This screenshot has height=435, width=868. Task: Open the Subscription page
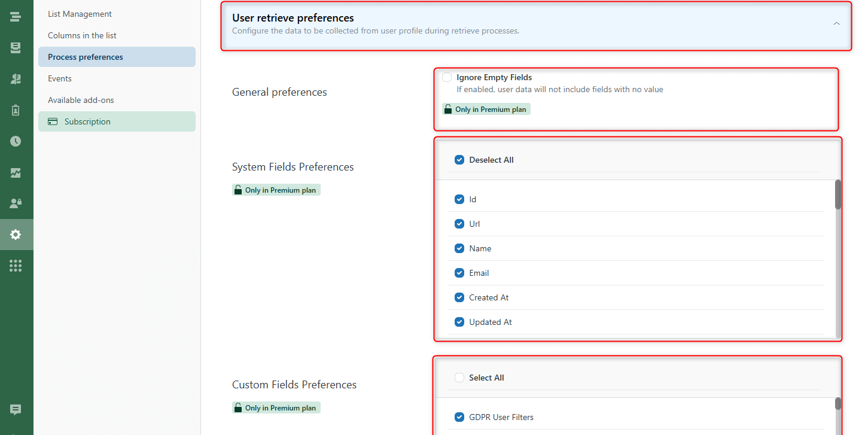click(117, 121)
